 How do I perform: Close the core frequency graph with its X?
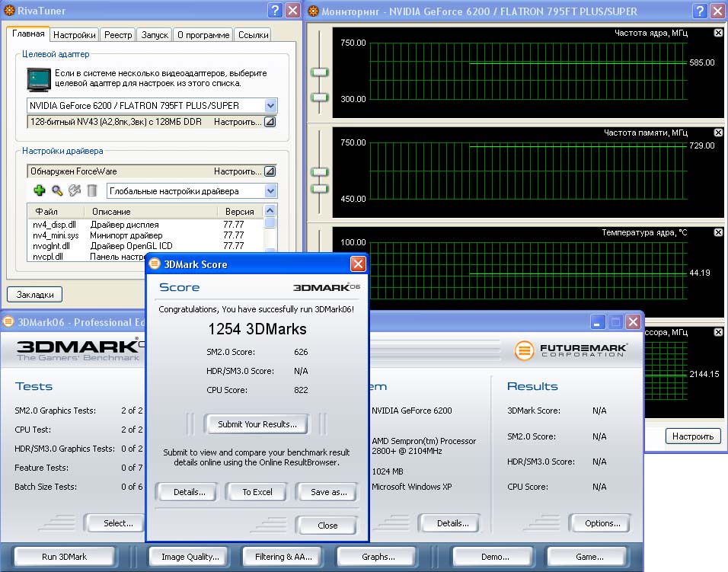(718, 33)
